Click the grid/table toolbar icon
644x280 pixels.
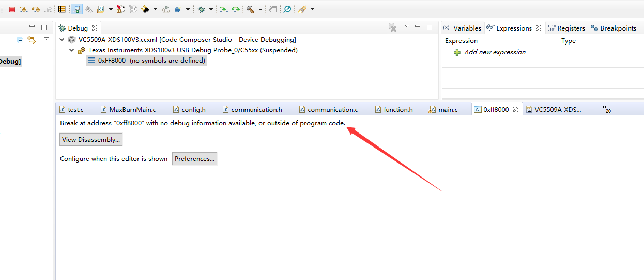coord(62,9)
